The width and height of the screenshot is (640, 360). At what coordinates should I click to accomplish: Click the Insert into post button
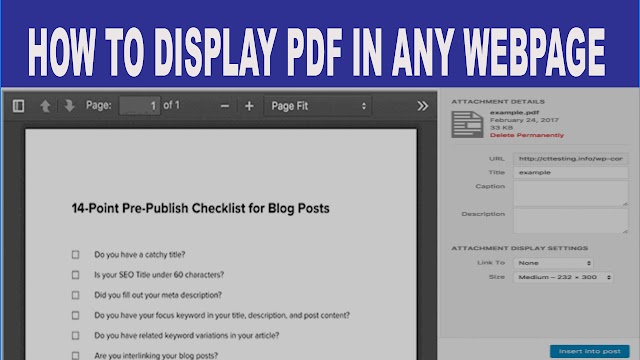pos(589,351)
